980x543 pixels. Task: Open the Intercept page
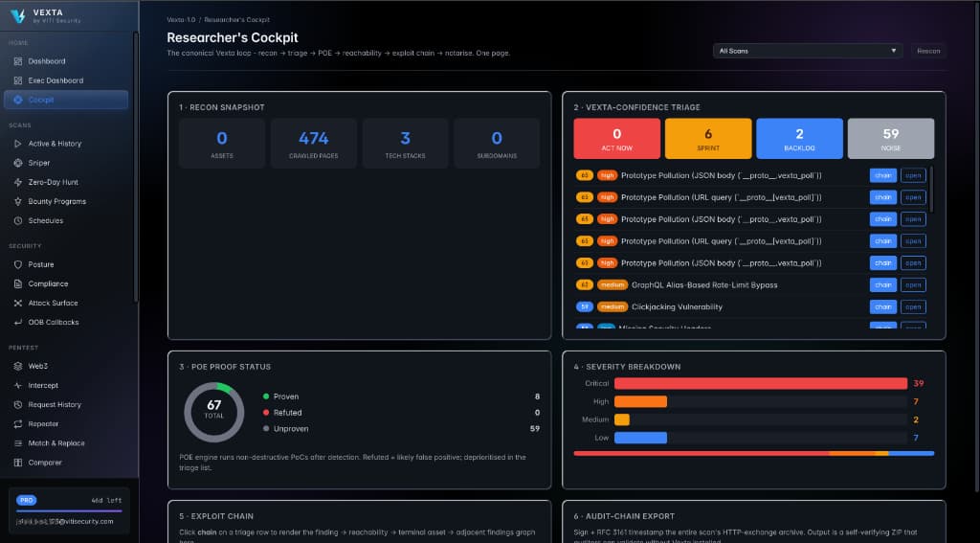[x=66, y=385]
